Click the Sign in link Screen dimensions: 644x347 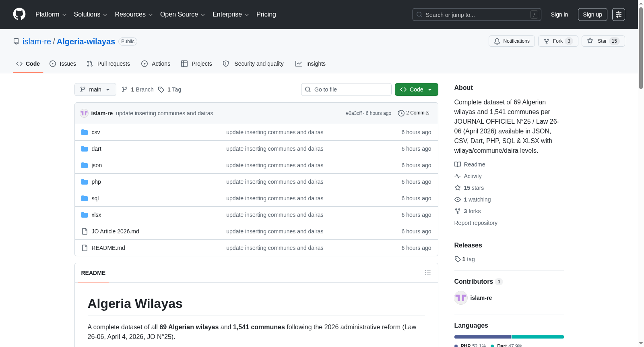559,15
